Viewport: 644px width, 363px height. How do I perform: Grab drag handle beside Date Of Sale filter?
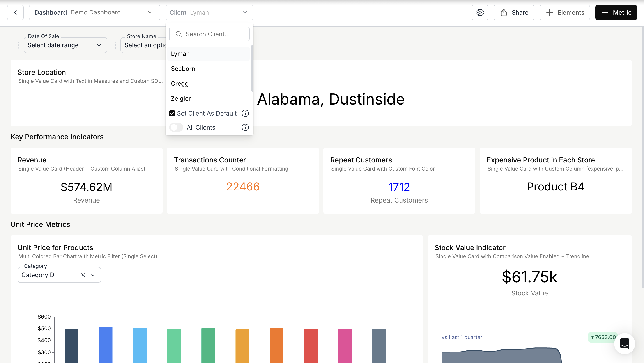[19, 45]
